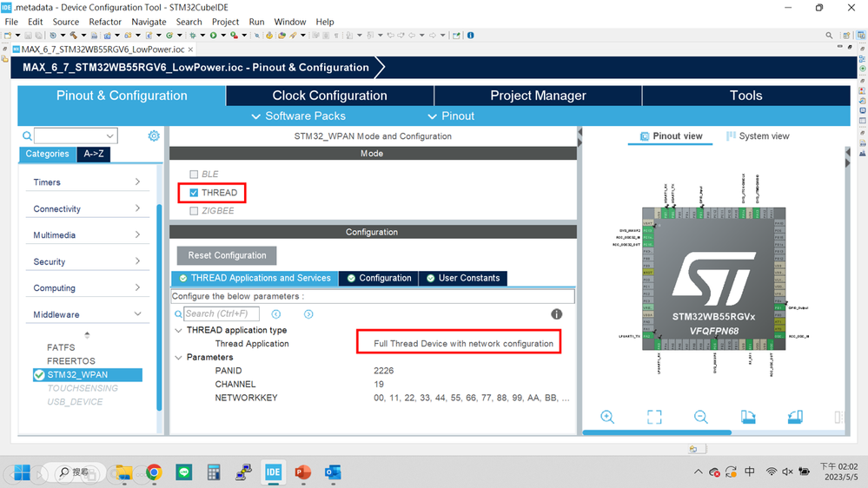Toggle the BLE mode checkbox
This screenshot has height=488, width=868.
194,175
